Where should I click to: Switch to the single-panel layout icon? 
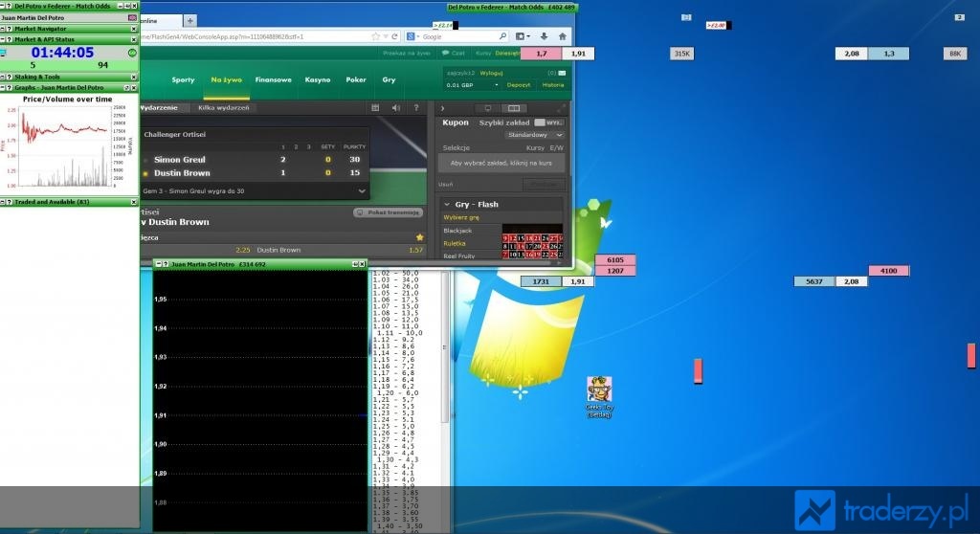[x=488, y=108]
